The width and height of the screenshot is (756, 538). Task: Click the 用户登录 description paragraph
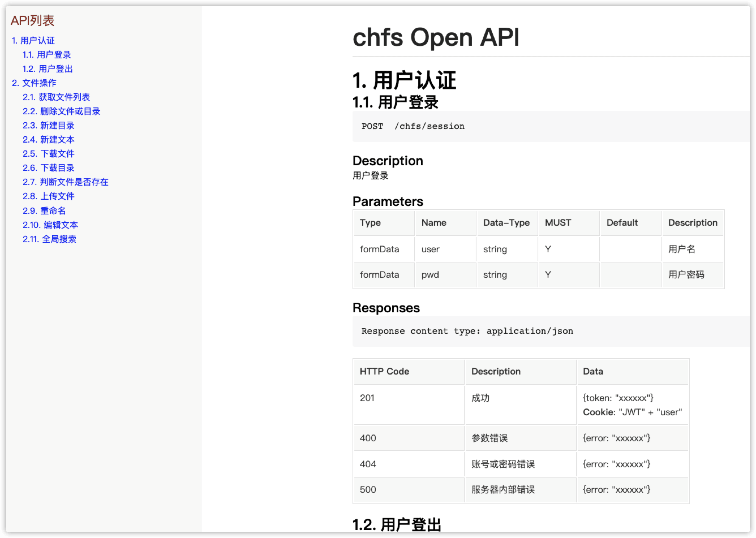coord(370,176)
